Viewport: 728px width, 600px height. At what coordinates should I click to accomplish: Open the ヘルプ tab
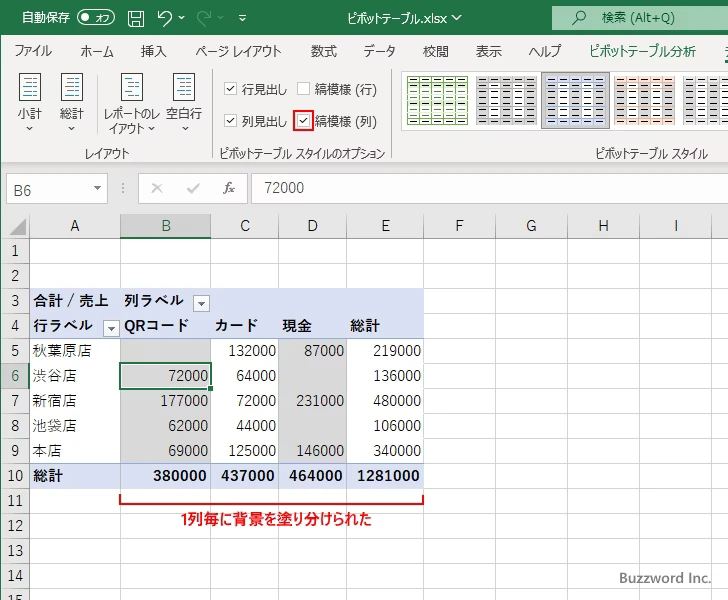coord(545,51)
